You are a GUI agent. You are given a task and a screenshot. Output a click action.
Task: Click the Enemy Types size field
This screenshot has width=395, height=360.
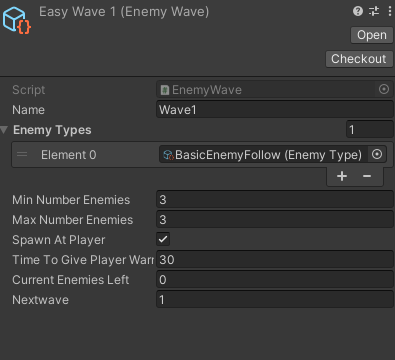[370, 129]
